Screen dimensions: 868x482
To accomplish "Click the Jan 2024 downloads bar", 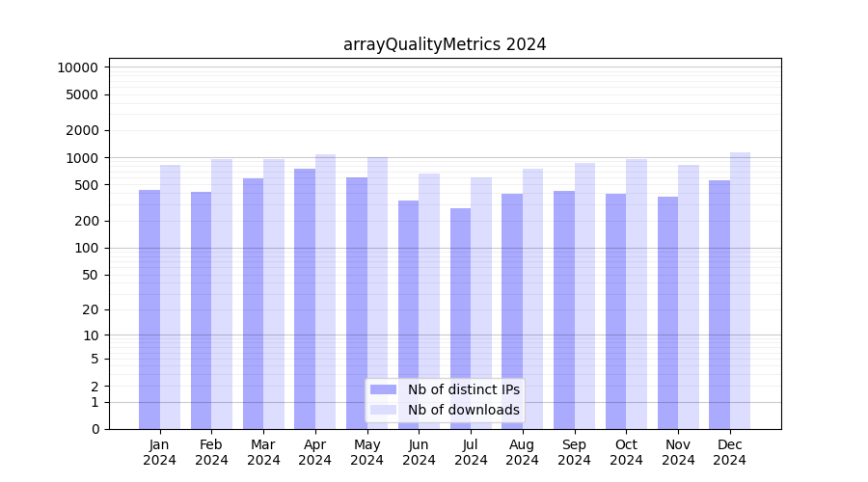I will click(170, 297).
